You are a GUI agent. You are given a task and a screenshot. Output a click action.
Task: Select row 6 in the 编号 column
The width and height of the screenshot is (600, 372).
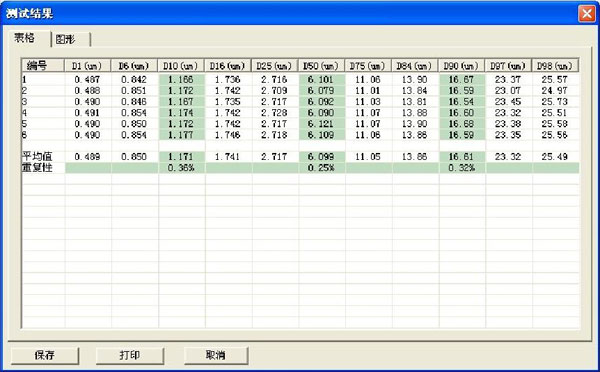pos(43,135)
